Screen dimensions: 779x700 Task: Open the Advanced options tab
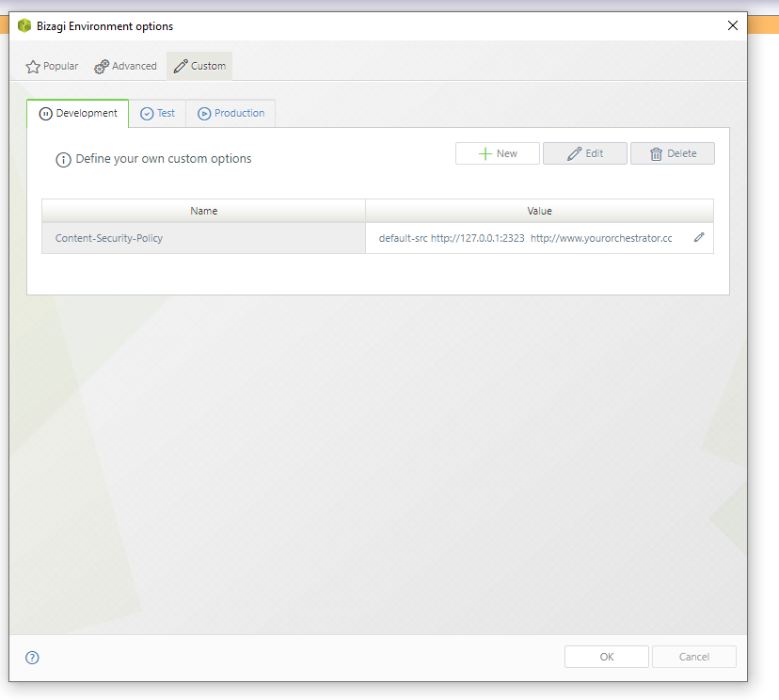[x=125, y=66]
